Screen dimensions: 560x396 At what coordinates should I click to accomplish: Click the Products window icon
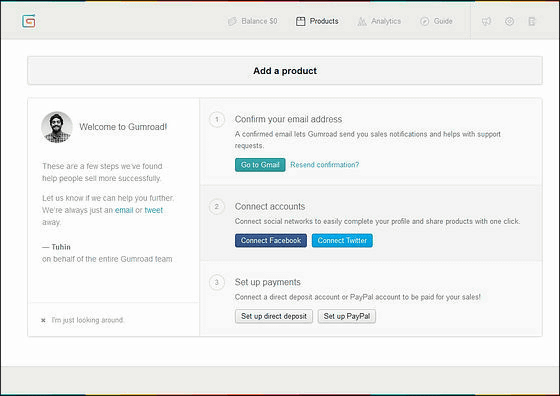(300, 21)
